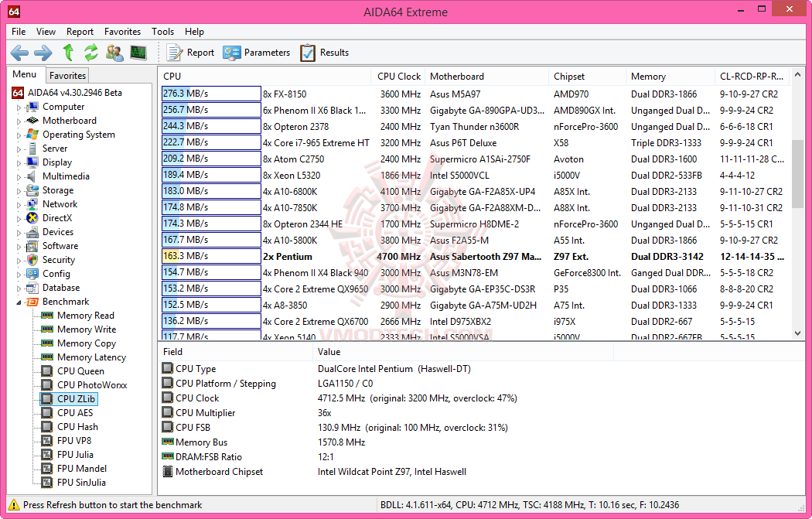The height and width of the screenshot is (519, 812).
Task: Show benchmark Results
Action: tap(325, 53)
